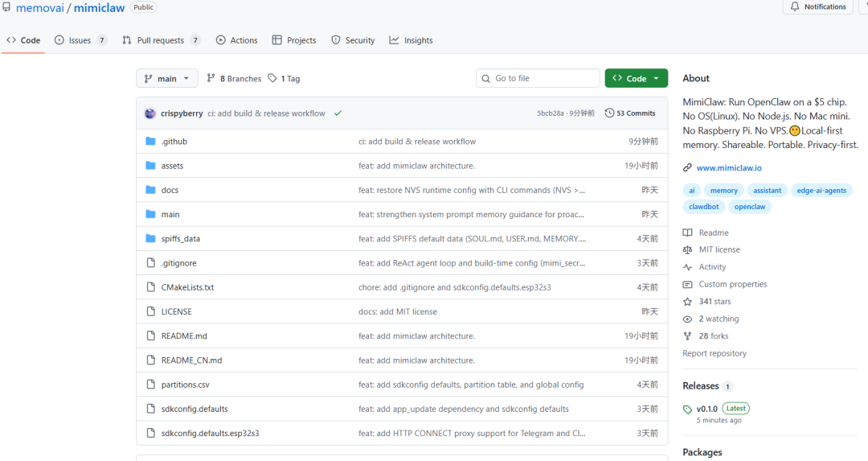
Task: Click the eye icon beside 2 watching
Action: [687, 319]
